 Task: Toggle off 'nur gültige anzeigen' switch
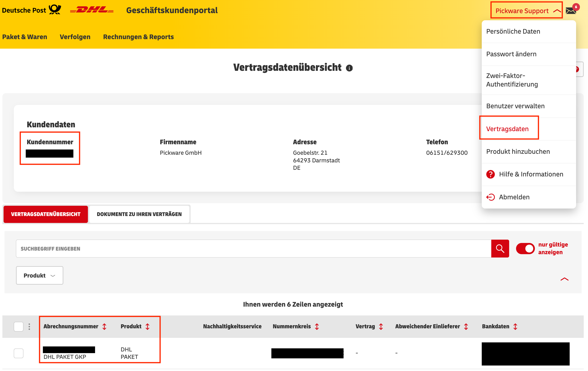(x=525, y=248)
